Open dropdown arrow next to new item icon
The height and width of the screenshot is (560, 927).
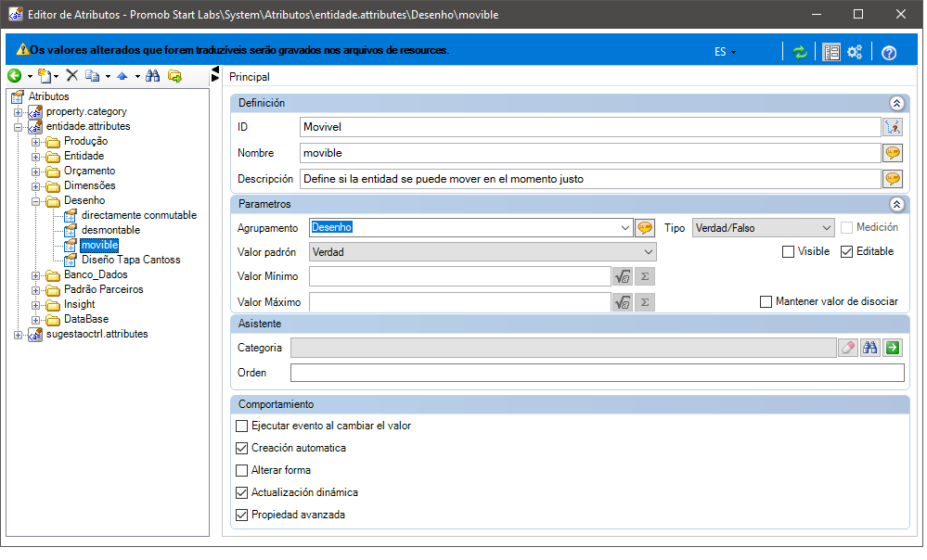[57, 76]
